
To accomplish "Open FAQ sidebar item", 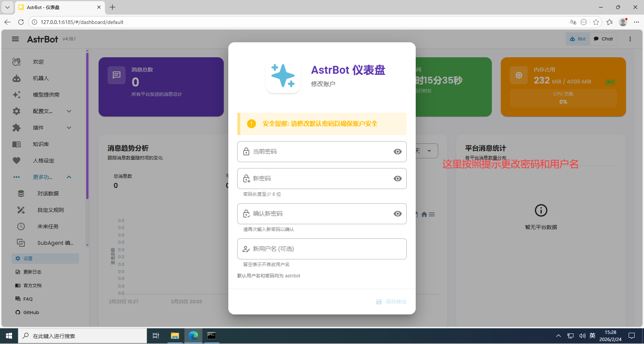I will (x=45, y=299).
